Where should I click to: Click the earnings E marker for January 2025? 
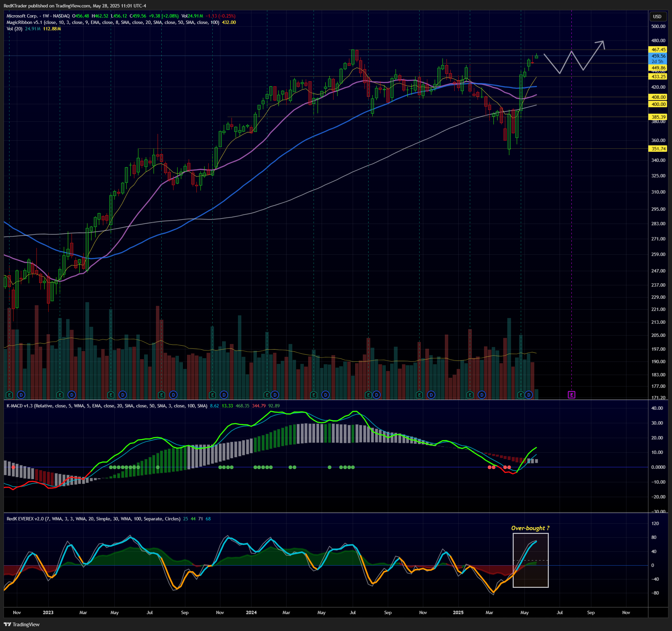tap(470, 395)
